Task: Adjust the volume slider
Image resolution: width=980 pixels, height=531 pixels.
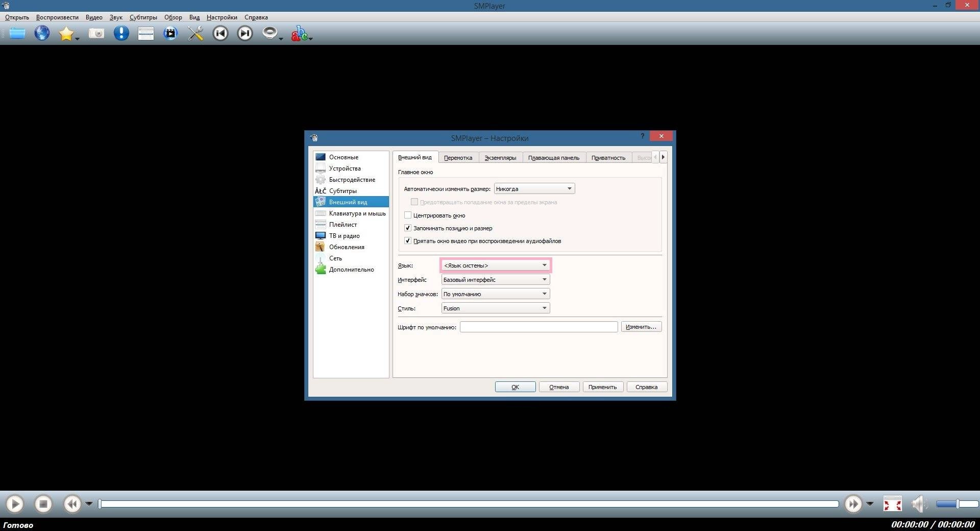Action: coord(957,504)
